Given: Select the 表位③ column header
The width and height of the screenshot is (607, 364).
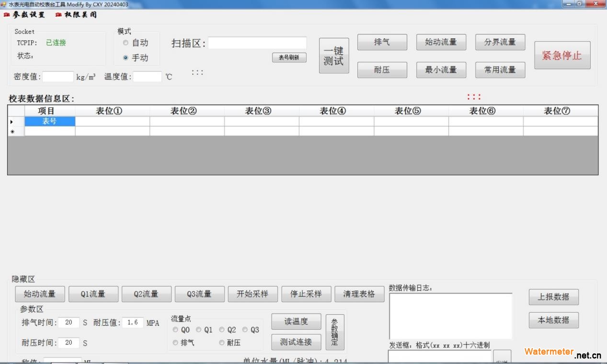Looking at the screenshot, I should pyautogui.click(x=258, y=111).
